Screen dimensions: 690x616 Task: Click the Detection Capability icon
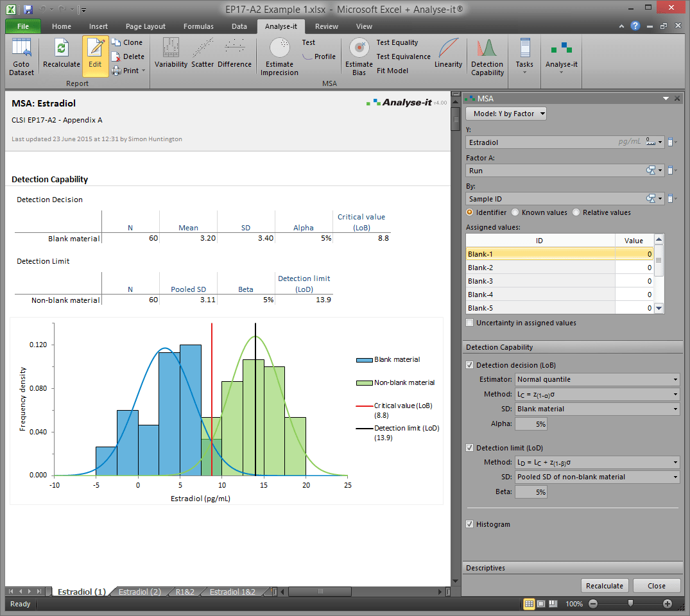coord(487,56)
